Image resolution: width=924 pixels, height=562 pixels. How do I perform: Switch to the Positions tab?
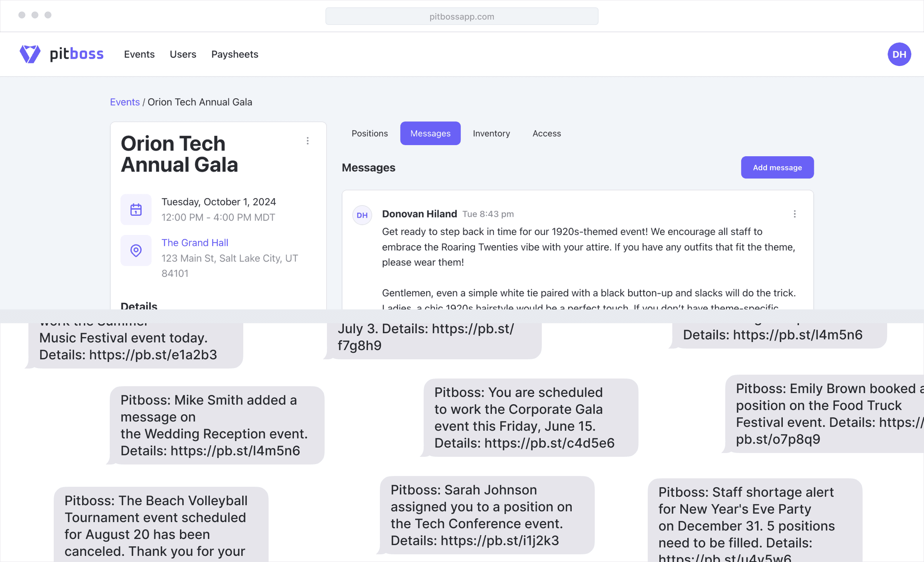pos(369,133)
